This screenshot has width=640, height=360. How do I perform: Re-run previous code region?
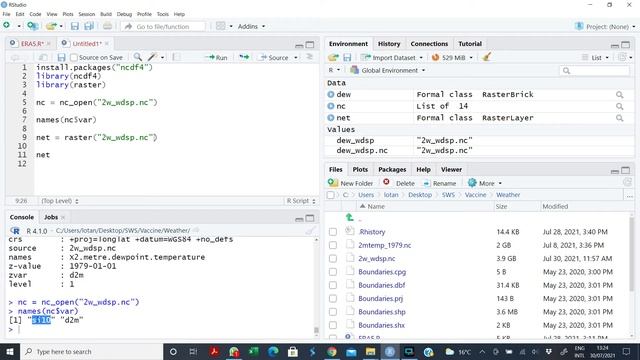pos(244,57)
